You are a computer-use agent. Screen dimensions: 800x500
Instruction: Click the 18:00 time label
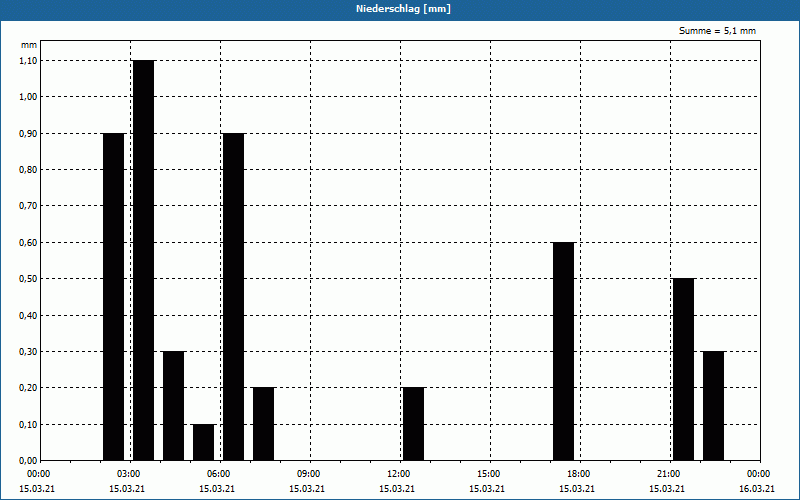tap(580, 474)
